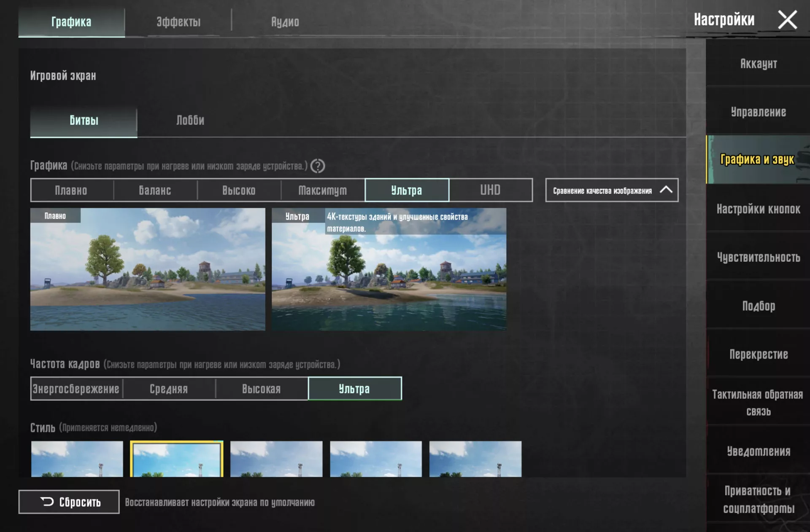The image size is (810, 532).
Task: Click the graphics help question mark icon
Action: coord(317,166)
